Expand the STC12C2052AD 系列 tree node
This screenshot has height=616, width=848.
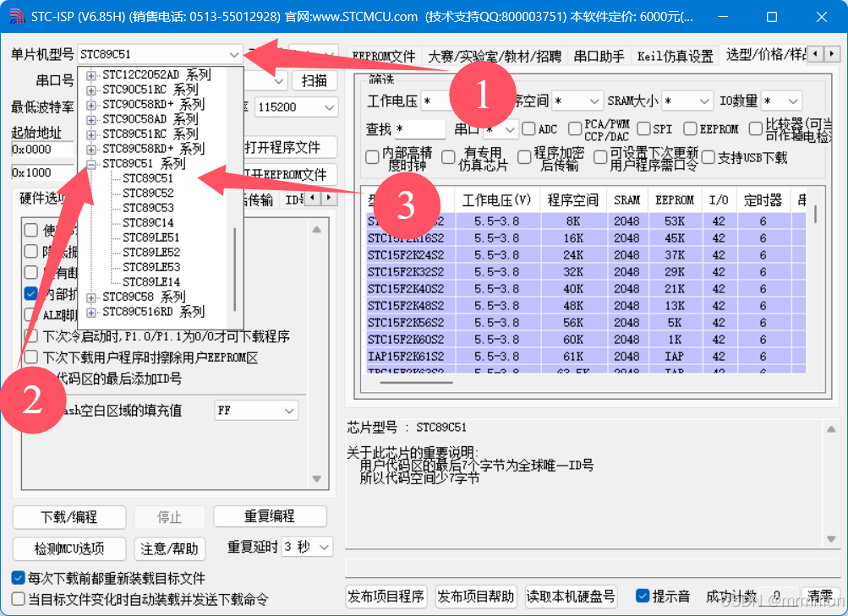(x=90, y=75)
